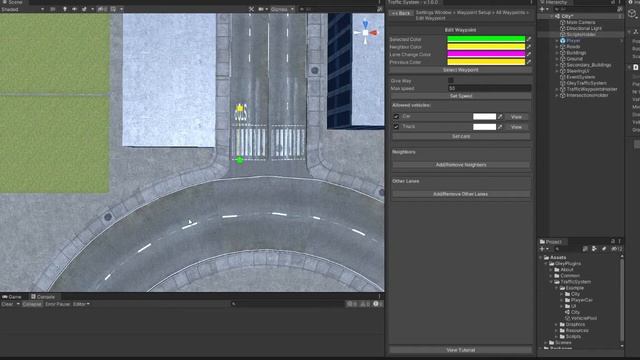Screen dimensions: 640x360
Task: Open the Shaded draw mode dropdown
Action: click(22, 9)
